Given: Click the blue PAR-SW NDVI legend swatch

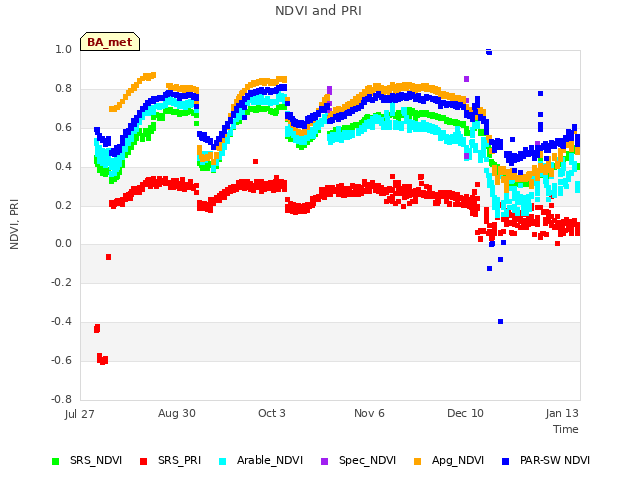Looking at the screenshot, I should pyautogui.click(x=505, y=461).
